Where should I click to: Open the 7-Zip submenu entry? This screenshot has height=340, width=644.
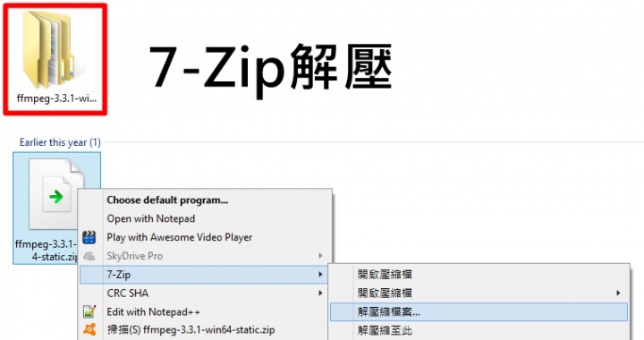click(x=204, y=275)
